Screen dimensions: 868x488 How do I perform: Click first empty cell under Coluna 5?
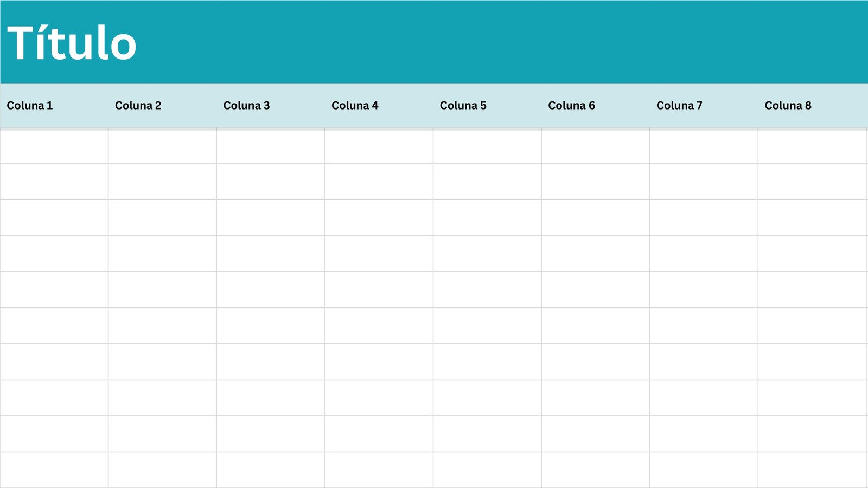[x=487, y=146]
